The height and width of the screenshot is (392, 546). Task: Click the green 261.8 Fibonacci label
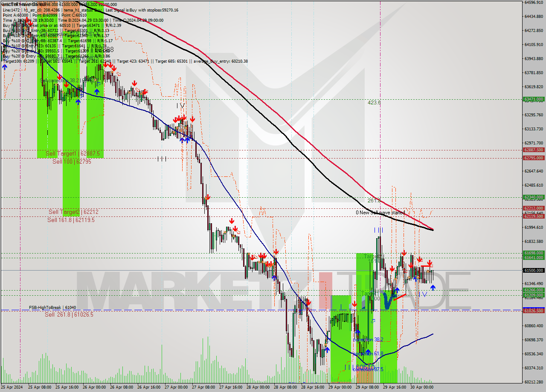(x=374, y=201)
